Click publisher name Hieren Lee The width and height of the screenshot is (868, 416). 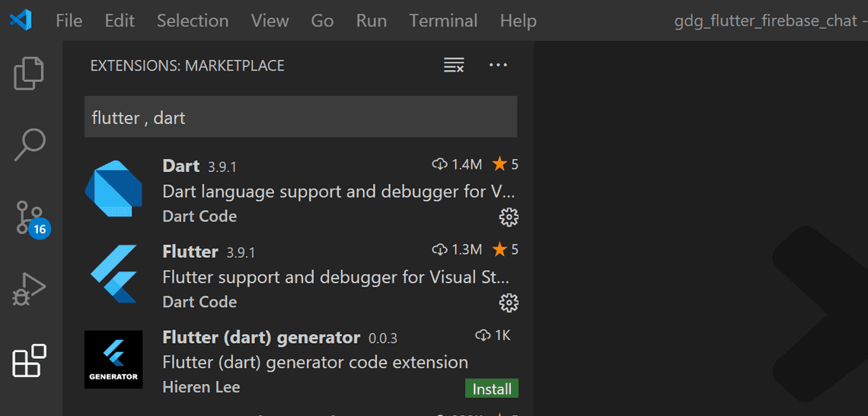coord(202,386)
